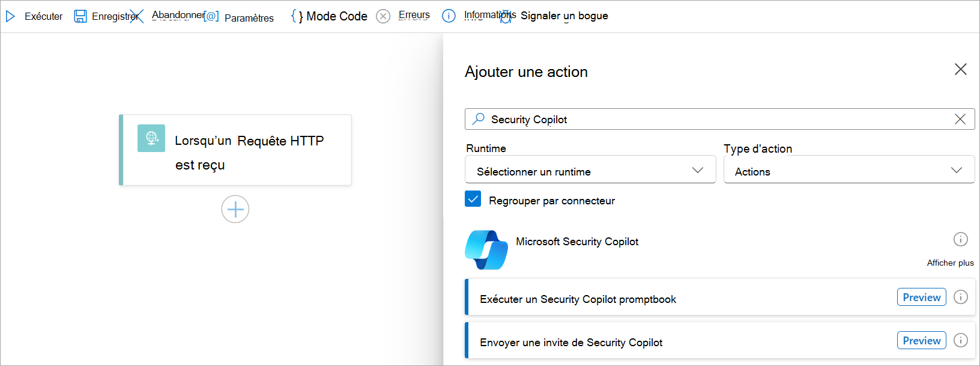The height and width of the screenshot is (366, 980).
Task: Select the Exécuter run icon
Action: (x=10, y=16)
